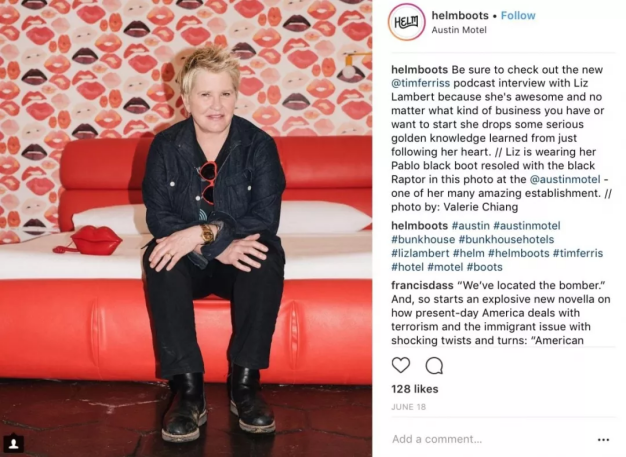Open the helmboots username in header
The width and height of the screenshot is (626, 457).
(x=460, y=16)
